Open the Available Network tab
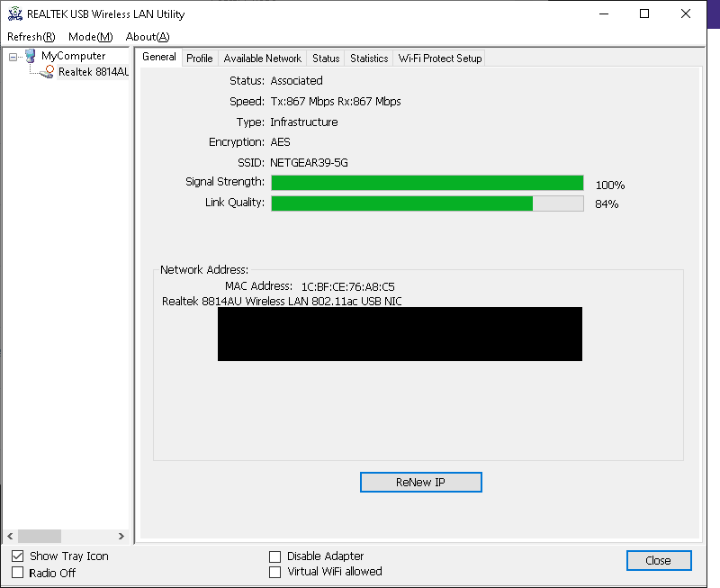 pyautogui.click(x=262, y=59)
